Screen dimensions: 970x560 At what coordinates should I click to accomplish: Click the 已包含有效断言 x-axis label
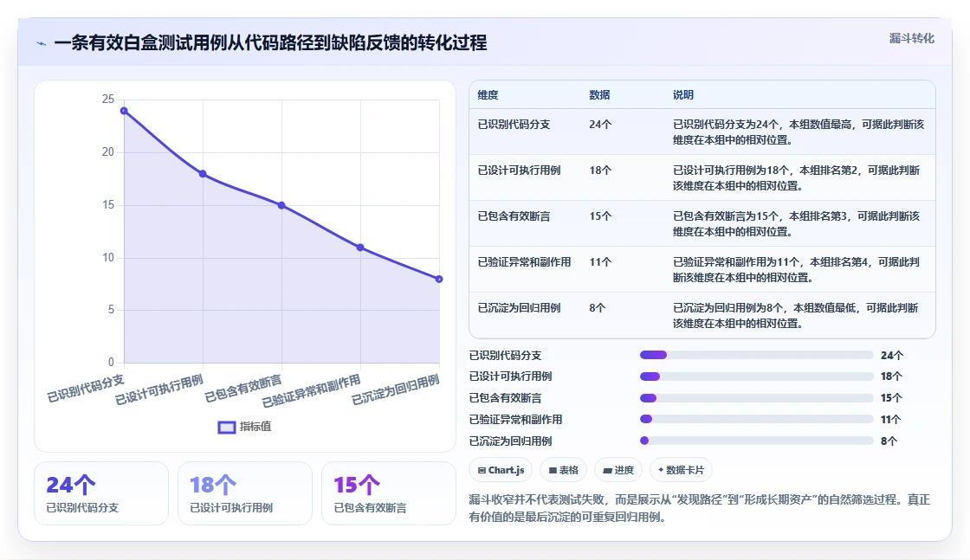coord(243,388)
